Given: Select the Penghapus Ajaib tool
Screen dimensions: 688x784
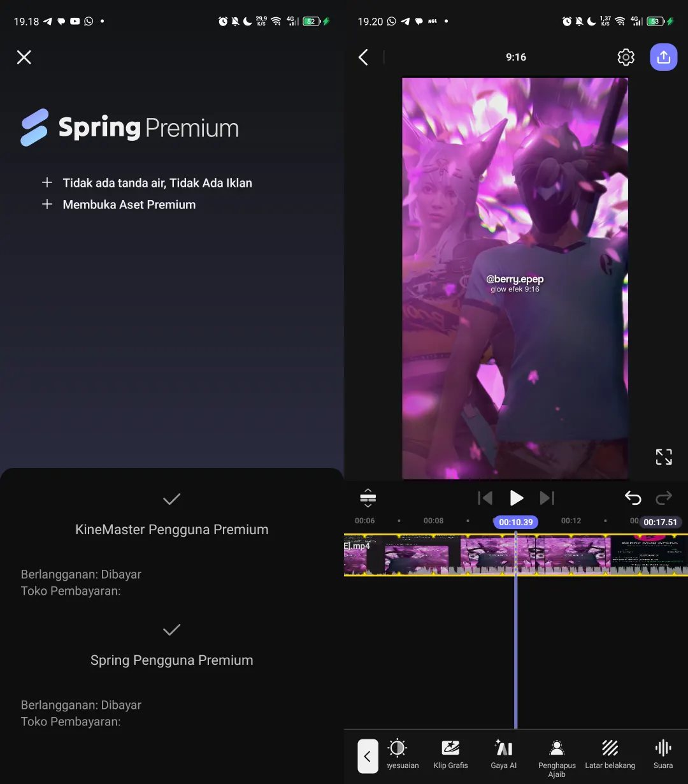Looking at the screenshot, I should (556, 755).
